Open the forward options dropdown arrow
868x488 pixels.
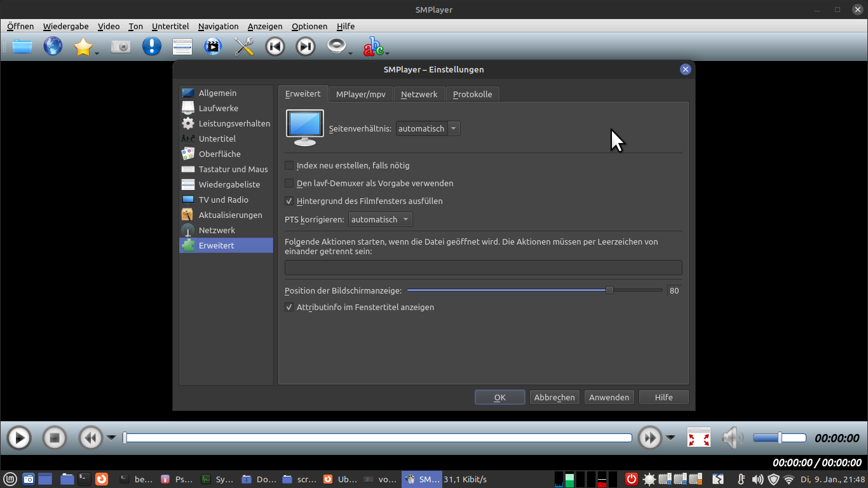pos(671,437)
